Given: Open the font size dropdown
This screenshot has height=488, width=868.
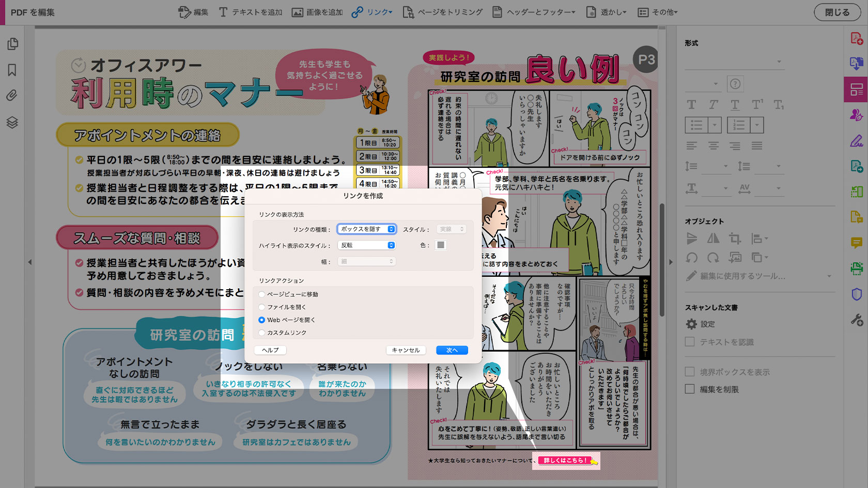Looking at the screenshot, I should pyautogui.click(x=702, y=84).
